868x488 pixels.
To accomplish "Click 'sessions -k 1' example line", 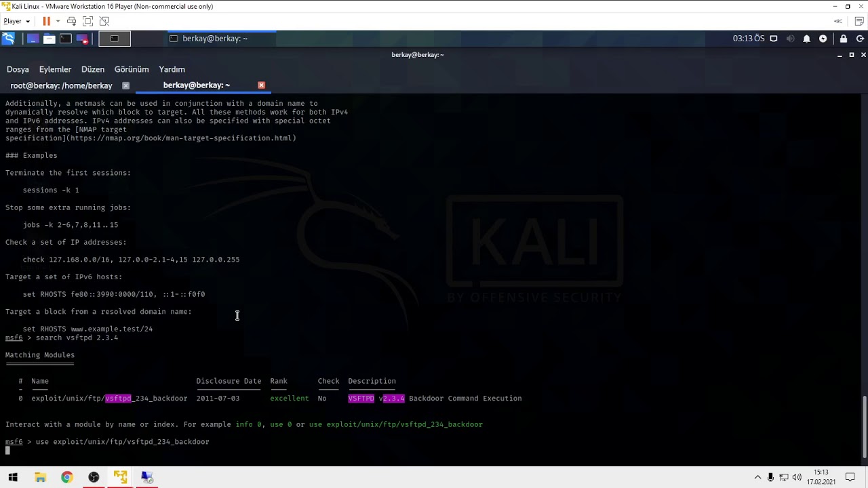I will click(51, 190).
